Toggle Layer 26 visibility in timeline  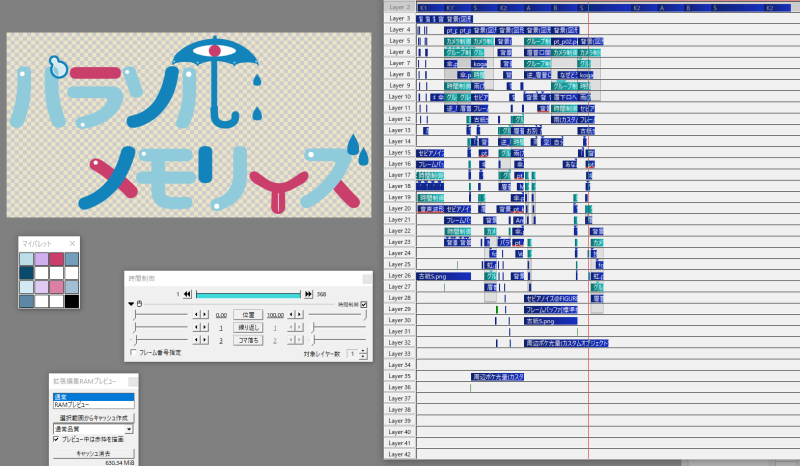pyautogui.click(x=400, y=276)
